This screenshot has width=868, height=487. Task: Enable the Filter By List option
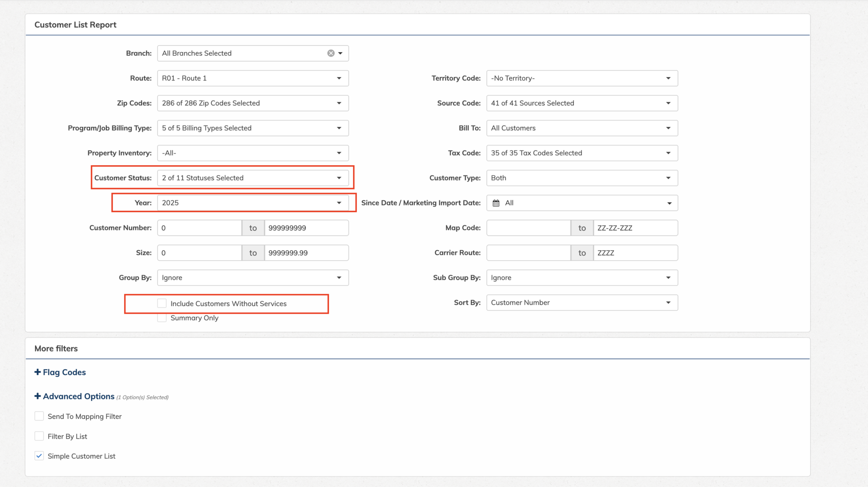click(x=39, y=436)
